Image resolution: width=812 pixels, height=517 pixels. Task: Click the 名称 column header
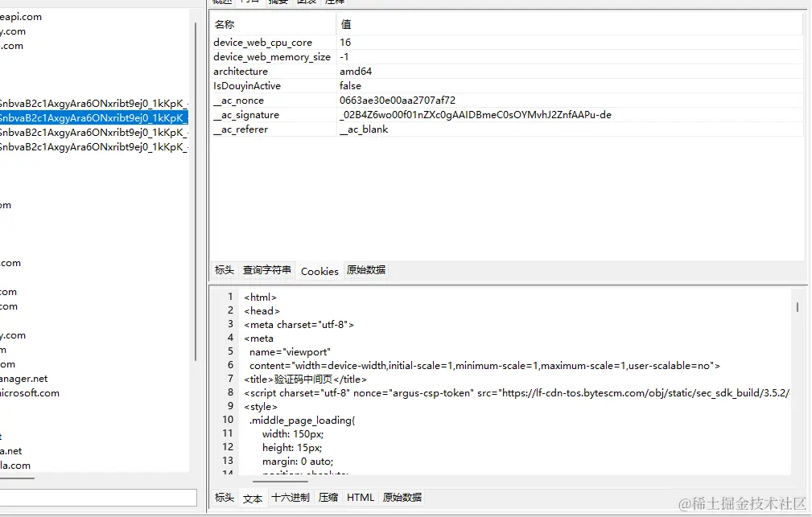pyautogui.click(x=225, y=24)
